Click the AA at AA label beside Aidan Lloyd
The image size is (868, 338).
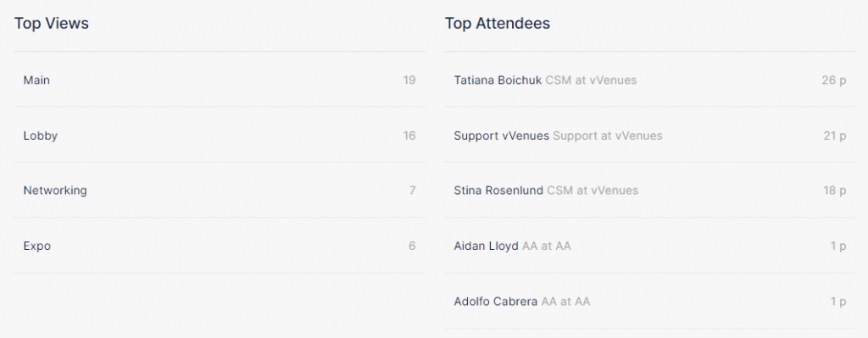coord(547,246)
